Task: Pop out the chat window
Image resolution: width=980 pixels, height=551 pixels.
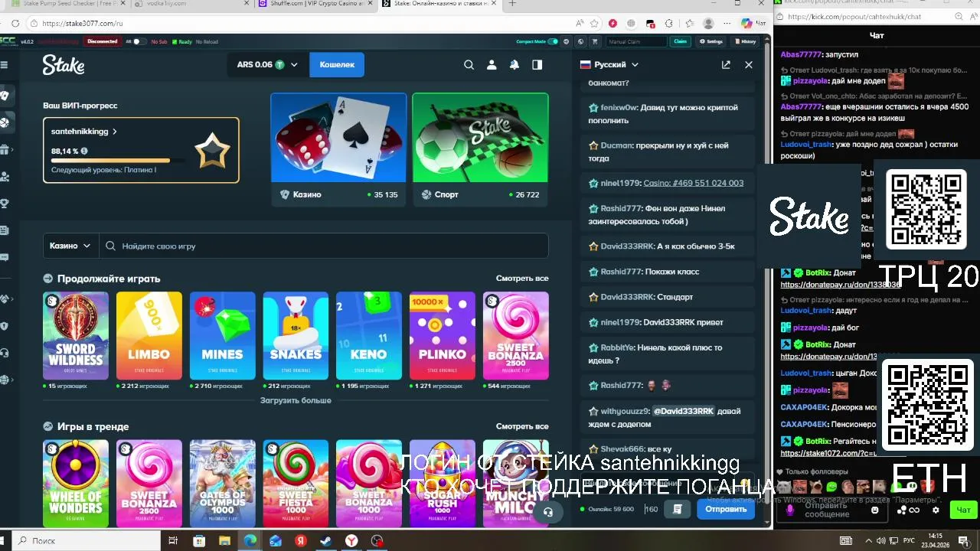Action: tap(726, 65)
